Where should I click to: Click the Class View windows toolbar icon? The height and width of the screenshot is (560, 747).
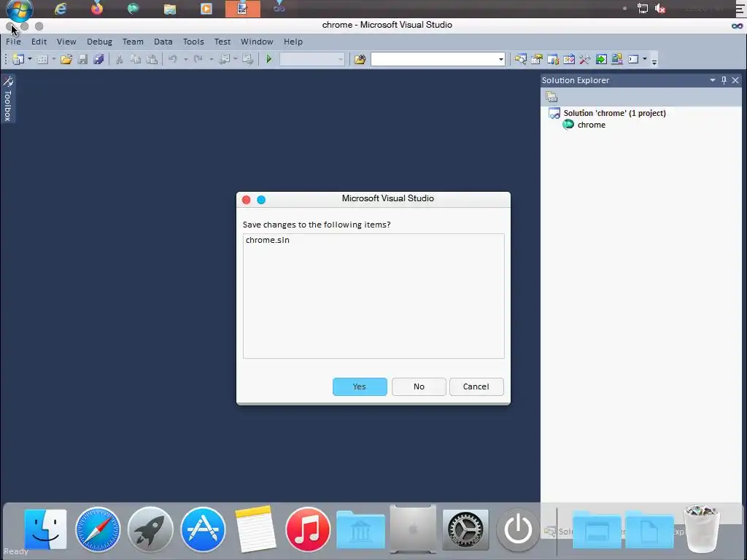(617, 60)
